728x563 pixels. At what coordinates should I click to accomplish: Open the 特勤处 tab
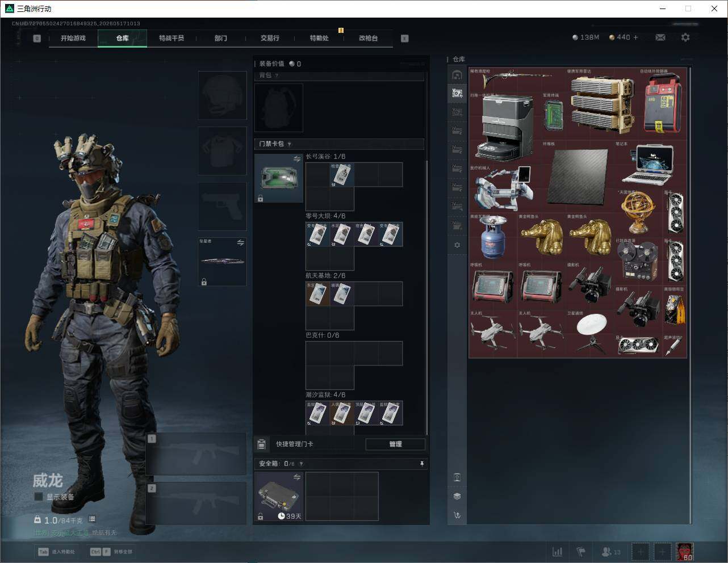coord(319,38)
